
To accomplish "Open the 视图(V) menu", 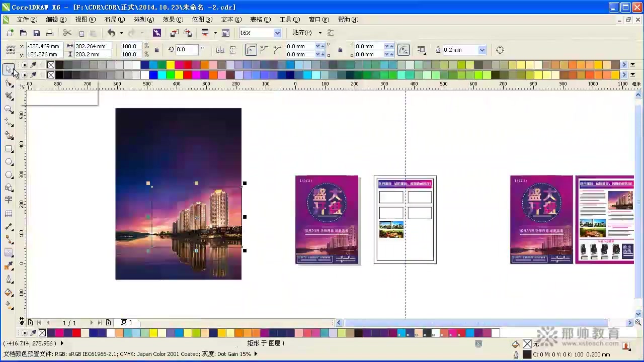I will pos(86,20).
